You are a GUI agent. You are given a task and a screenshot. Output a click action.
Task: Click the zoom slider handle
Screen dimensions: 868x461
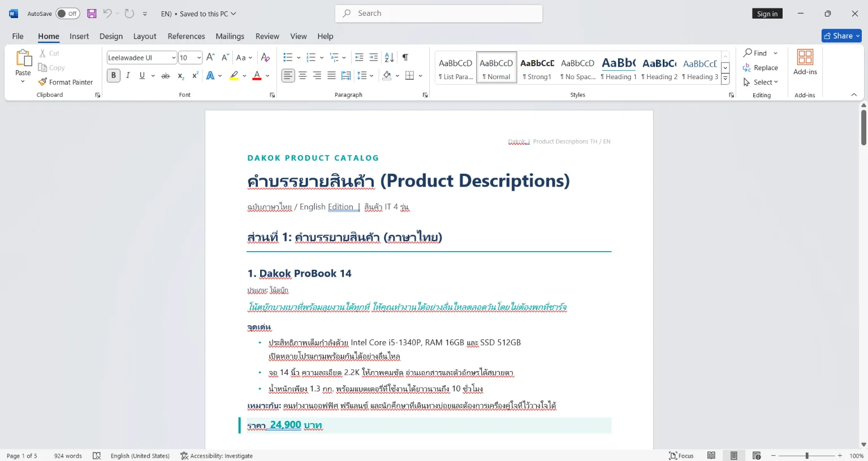pos(807,456)
